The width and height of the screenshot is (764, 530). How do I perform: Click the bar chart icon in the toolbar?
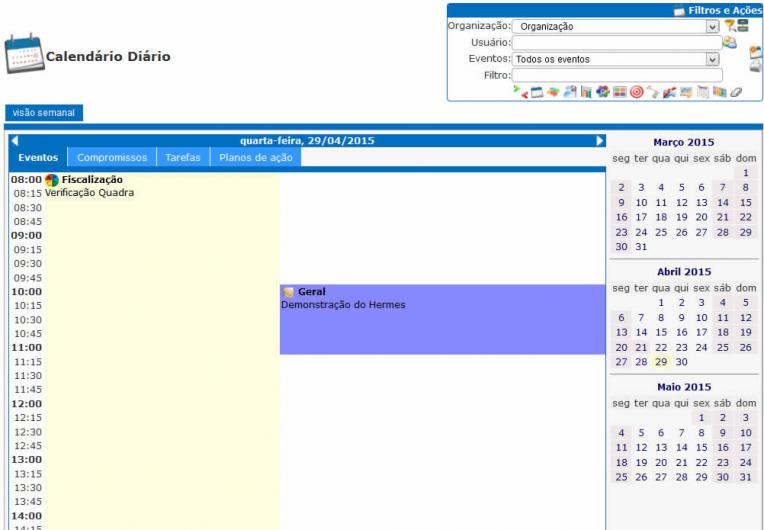coord(587,92)
